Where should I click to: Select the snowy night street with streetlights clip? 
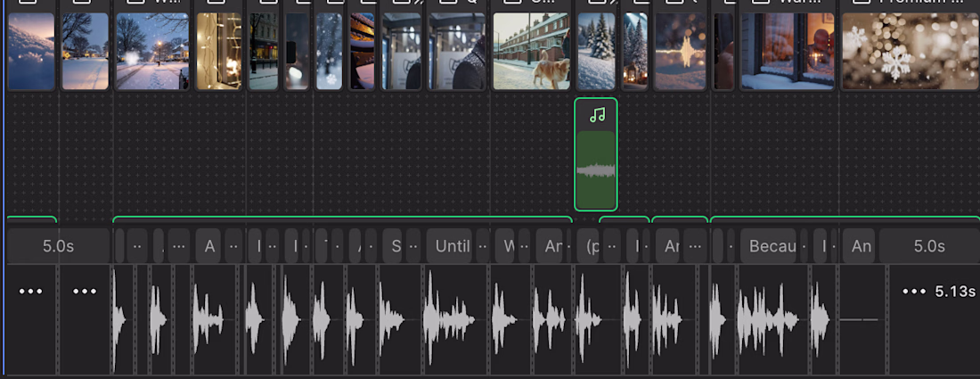click(x=152, y=52)
